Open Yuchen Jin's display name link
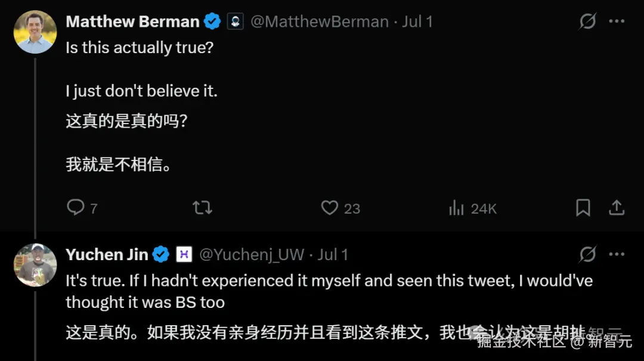 tap(107, 255)
